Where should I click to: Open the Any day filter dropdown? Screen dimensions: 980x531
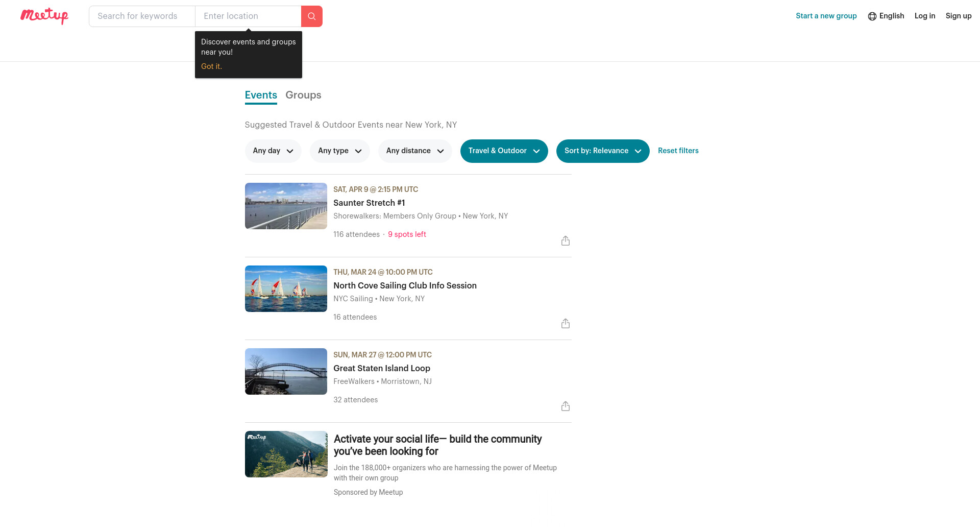coord(273,151)
